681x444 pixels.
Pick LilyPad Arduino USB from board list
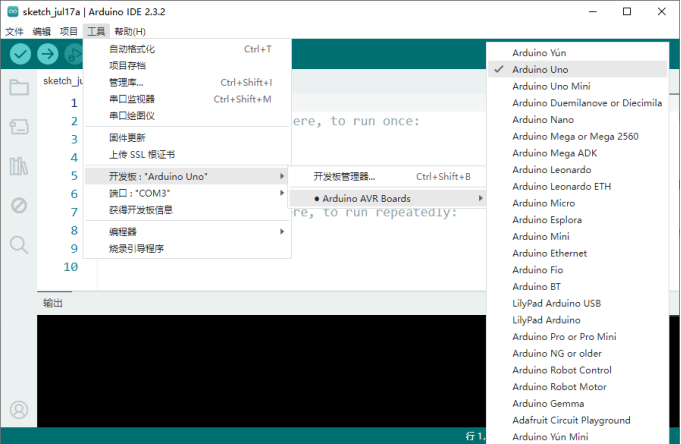point(578,303)
